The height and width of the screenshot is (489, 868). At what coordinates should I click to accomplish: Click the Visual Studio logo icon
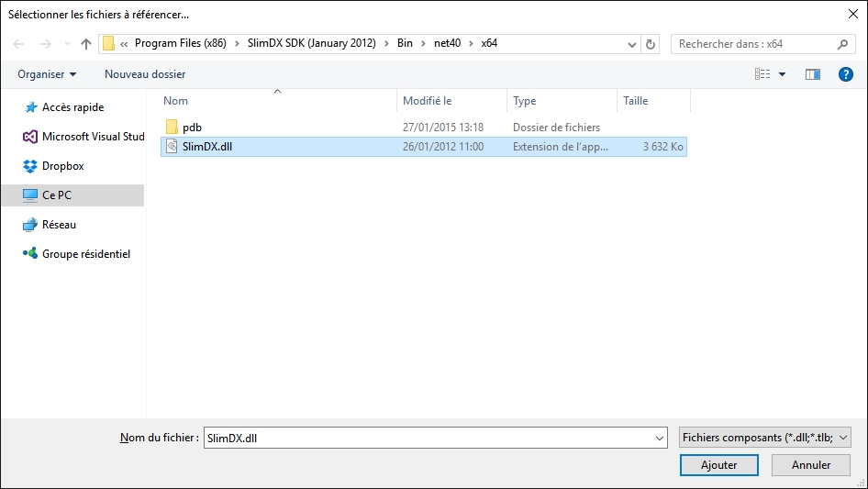[x=30, y=137]
